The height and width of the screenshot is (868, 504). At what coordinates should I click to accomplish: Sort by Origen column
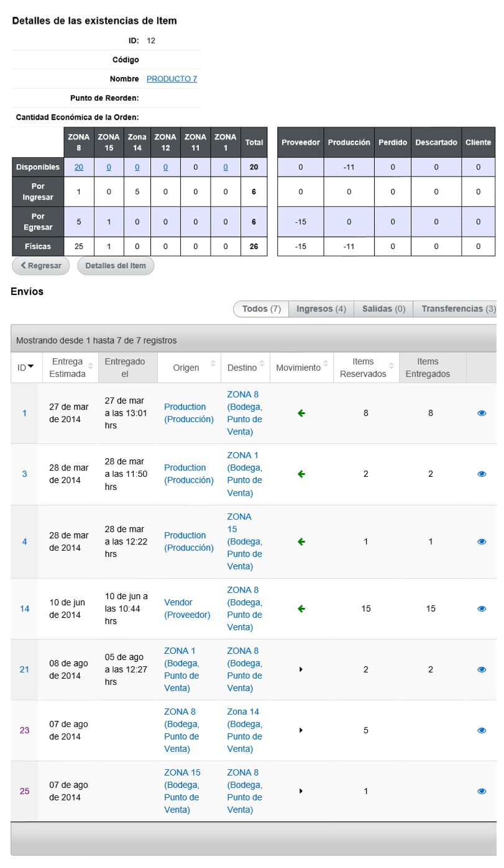[189, 368]
